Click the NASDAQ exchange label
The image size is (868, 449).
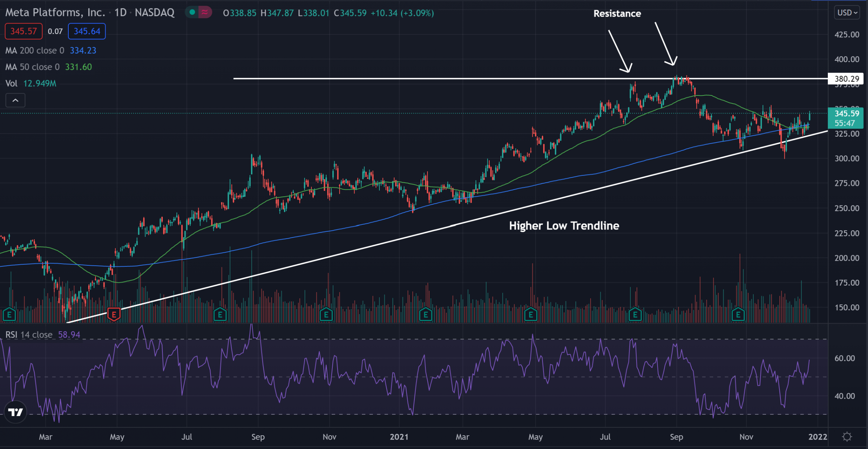click(x=155, y=13)
